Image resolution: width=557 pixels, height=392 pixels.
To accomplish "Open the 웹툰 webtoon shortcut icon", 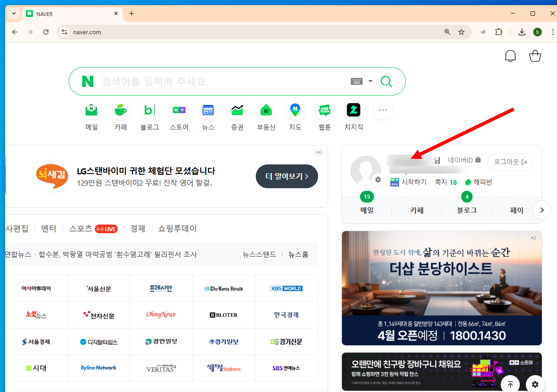I will pyautogui.click(x=325, y=110).
